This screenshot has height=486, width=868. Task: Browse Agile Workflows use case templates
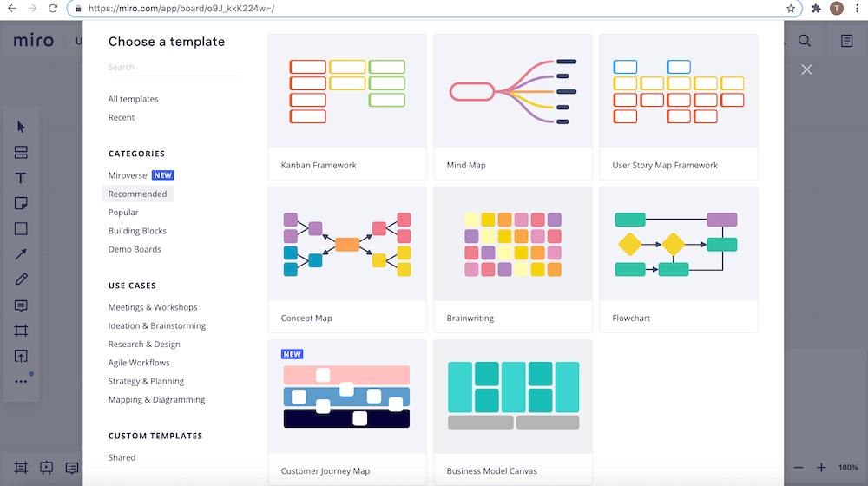coord(139,363)
